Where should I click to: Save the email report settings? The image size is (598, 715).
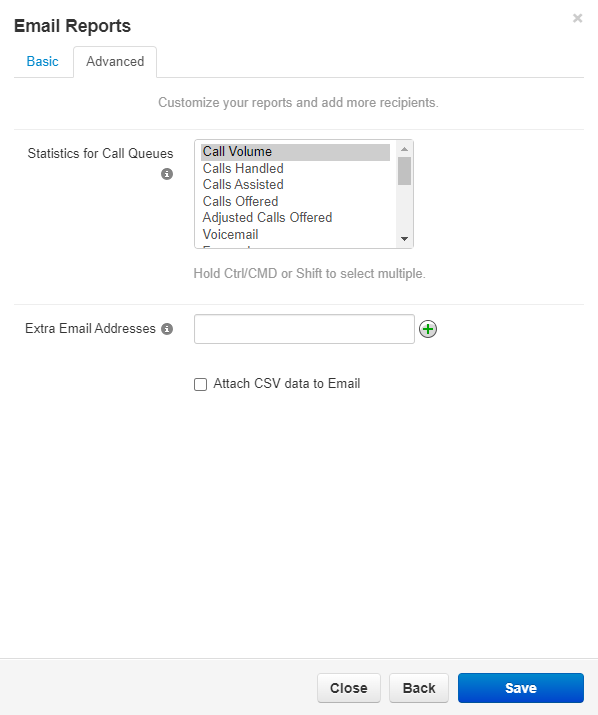(520, 688)
